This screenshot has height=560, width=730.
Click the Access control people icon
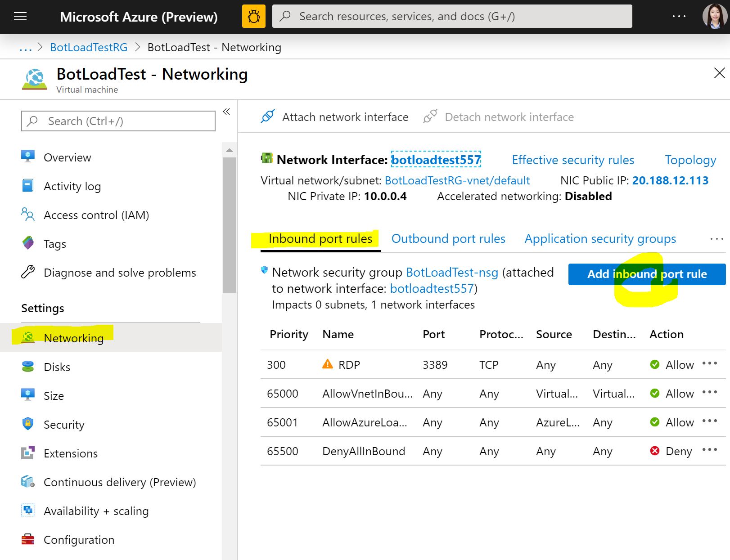(x=28, y=214)
